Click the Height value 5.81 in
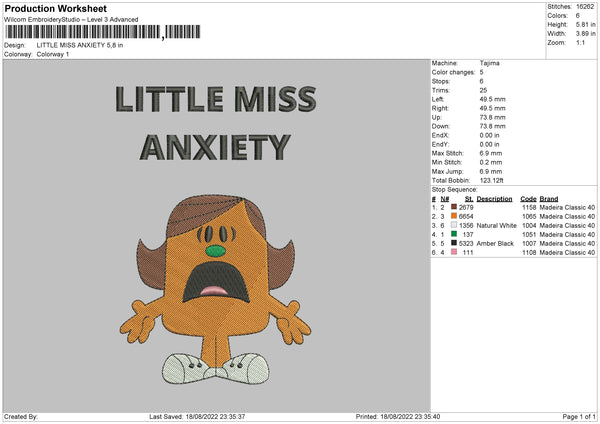The height and width of the screenshot is (424, 600). click(585, 24)
